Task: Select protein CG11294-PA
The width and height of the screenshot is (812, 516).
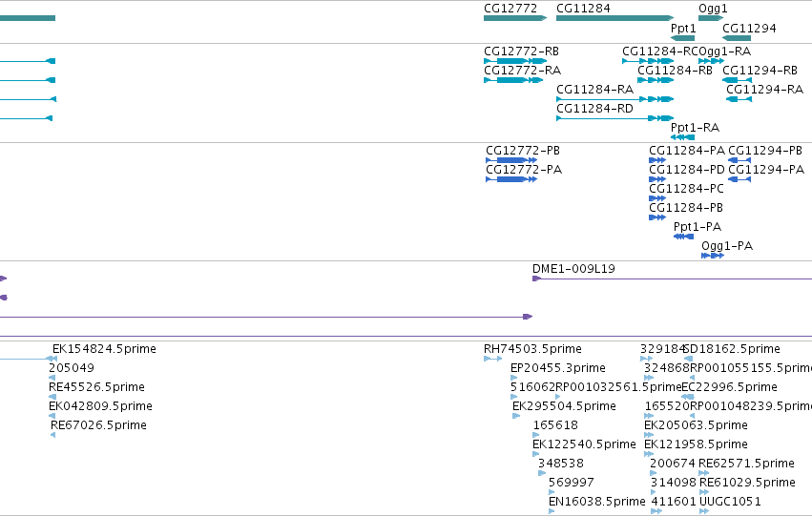Action: (739, 179)
